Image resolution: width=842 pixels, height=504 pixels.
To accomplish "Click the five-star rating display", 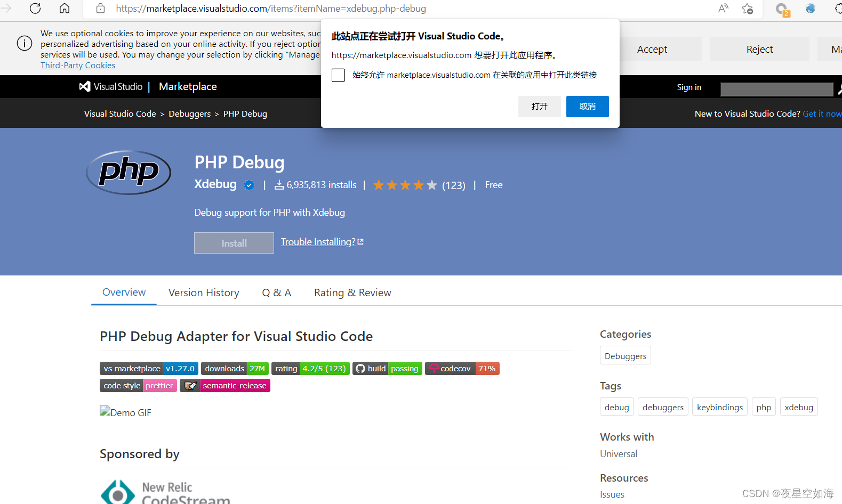I will pos(405,185).
